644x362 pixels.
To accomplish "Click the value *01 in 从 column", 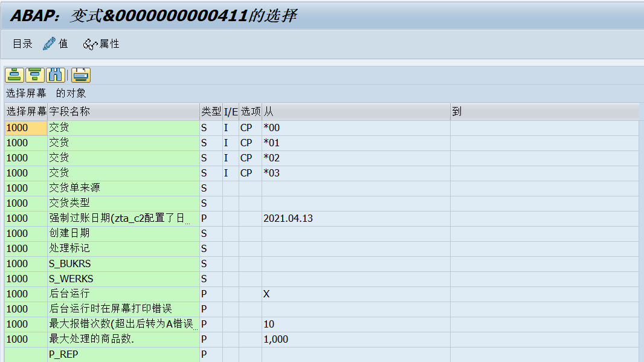I will (271, 143).
